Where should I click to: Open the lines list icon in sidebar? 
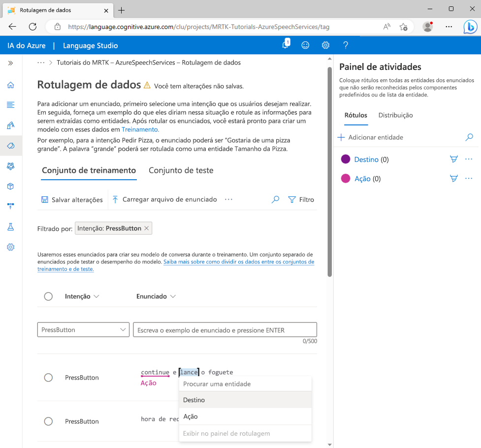[11, 105]
